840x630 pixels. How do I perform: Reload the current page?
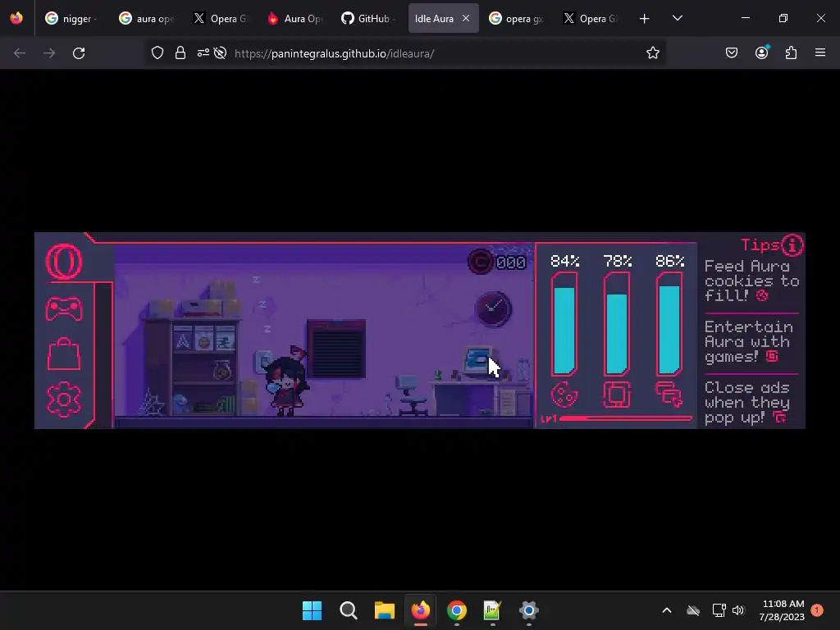coord(79,53)
